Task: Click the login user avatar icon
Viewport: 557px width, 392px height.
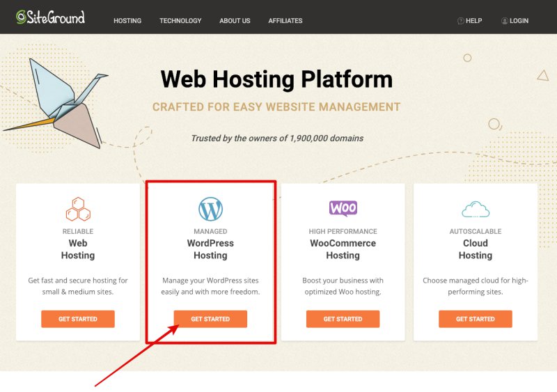Action: [504, 21]
